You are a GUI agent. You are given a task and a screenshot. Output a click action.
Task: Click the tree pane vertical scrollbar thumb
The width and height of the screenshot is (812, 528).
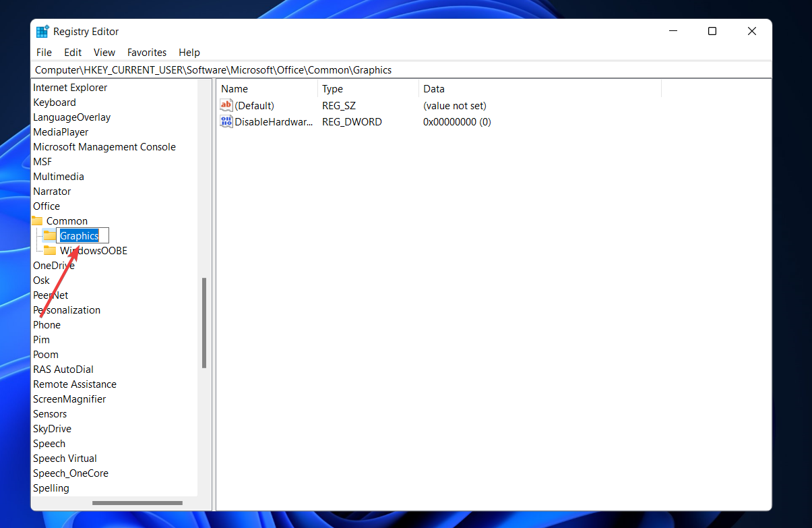204,322
